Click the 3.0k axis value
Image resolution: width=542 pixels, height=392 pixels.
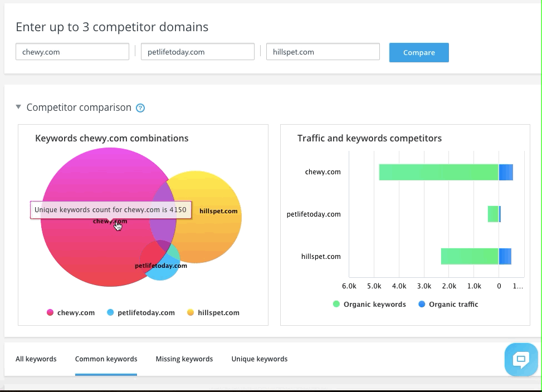[x=424, y=286]
